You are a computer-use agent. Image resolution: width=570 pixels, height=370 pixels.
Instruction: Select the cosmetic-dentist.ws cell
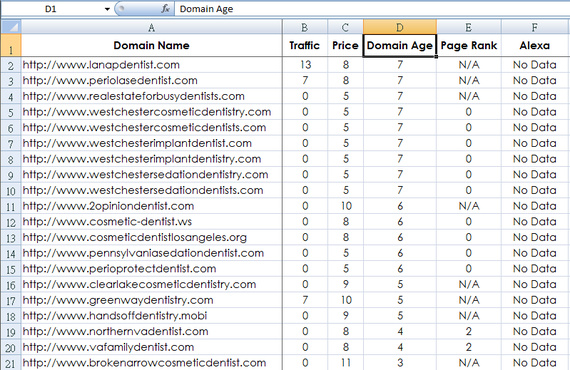click(152, 222)
